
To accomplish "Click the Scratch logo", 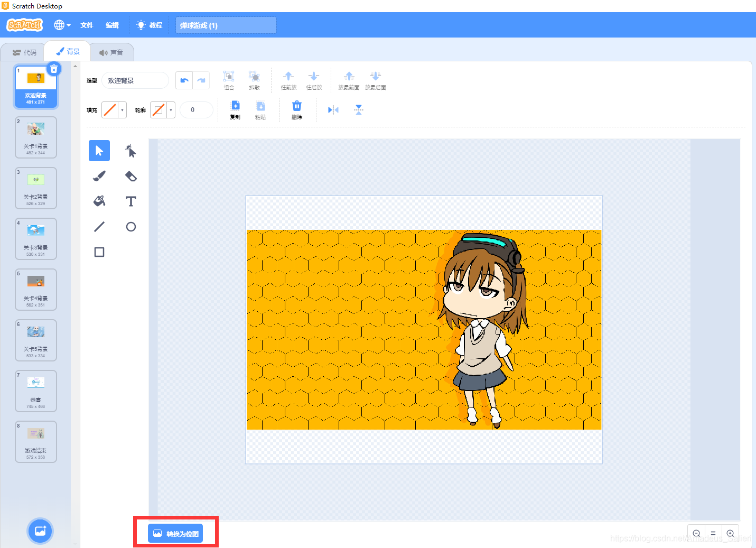I will [x=24, y=25].
